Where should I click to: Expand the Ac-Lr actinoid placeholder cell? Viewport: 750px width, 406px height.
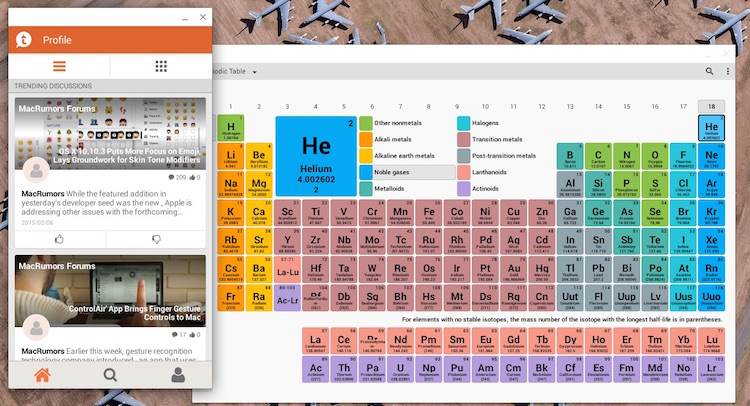click(x=288, y=299)
